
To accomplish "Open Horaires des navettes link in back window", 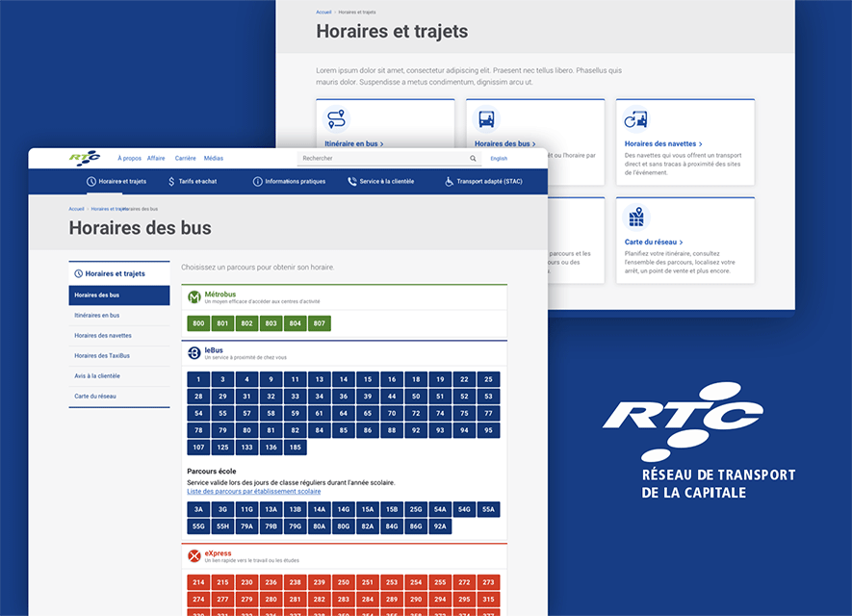I will click(663, 144).
